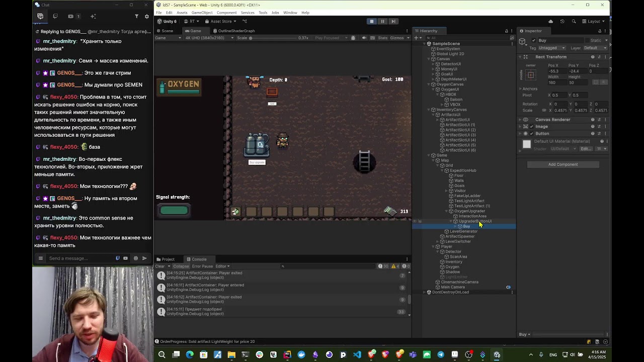Viewport: 644px width, 362px height.
Task: Open Unity cloud services icon
Action: 550,21
